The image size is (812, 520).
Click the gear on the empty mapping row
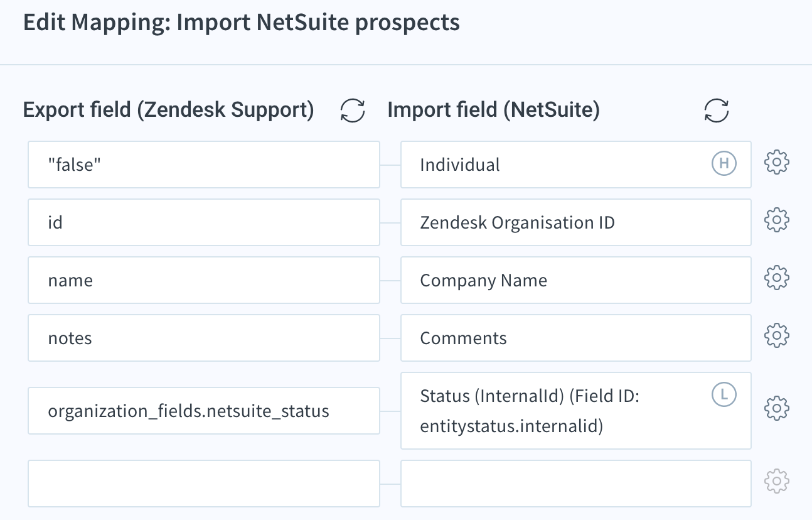[x=777, y=482]
